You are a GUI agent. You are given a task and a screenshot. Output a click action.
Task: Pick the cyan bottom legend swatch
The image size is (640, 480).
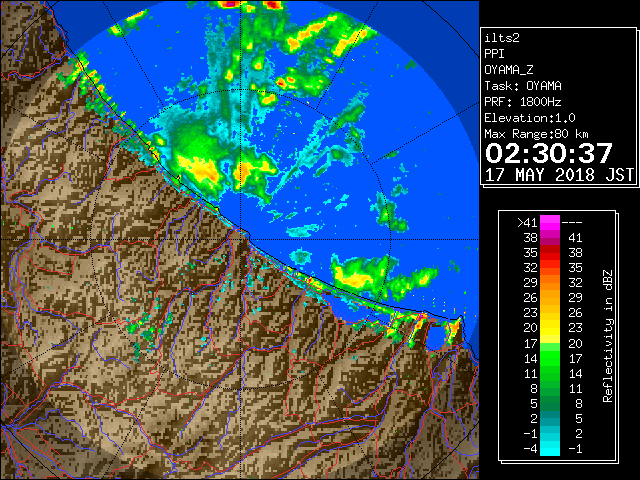point(550,449)
